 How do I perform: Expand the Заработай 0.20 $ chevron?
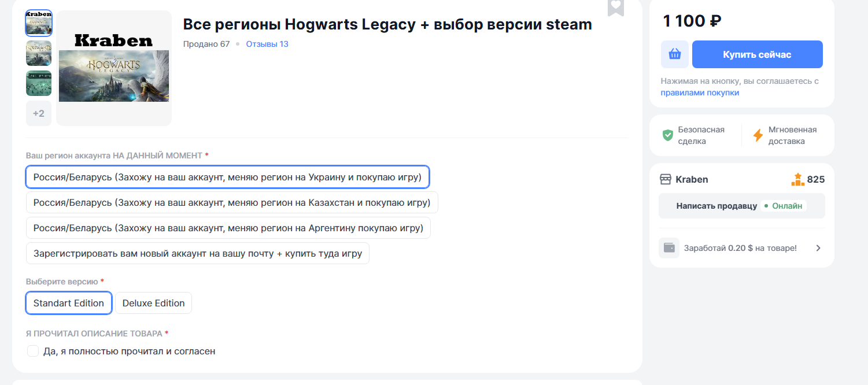pos(818,248)
